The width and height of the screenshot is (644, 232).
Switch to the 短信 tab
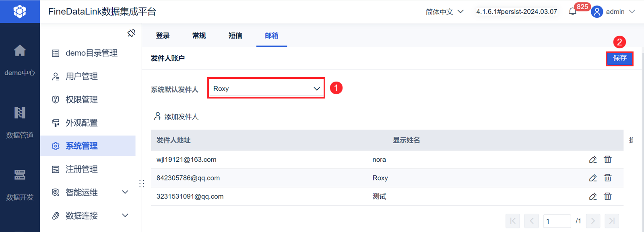[x=235, y=36]
